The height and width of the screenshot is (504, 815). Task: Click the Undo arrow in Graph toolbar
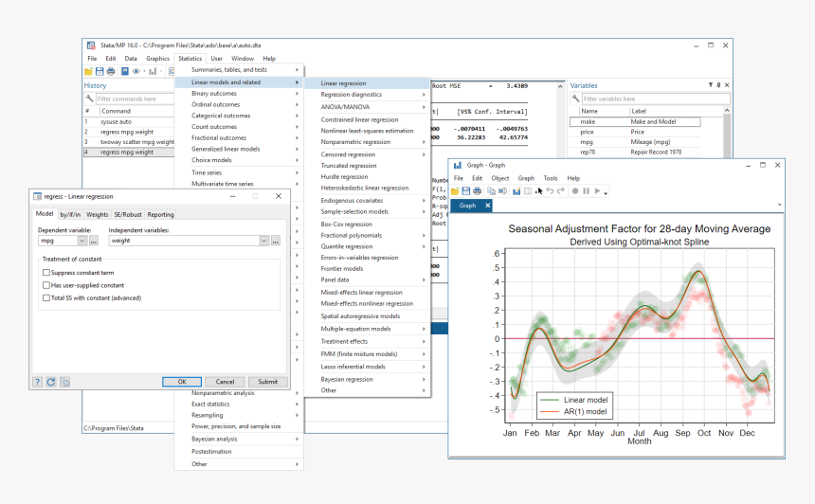tap(550, 191)
